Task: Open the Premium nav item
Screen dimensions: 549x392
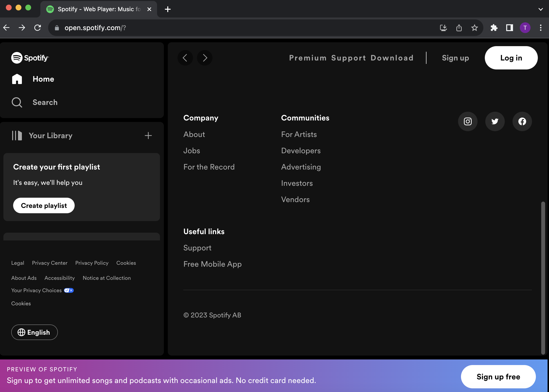Action: 308,58
